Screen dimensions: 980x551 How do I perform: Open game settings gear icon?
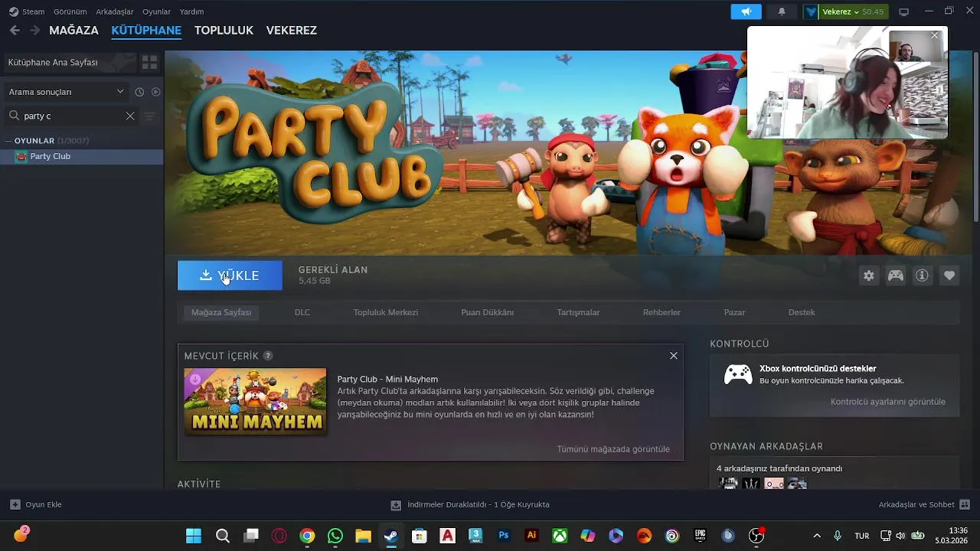[868, 275]
